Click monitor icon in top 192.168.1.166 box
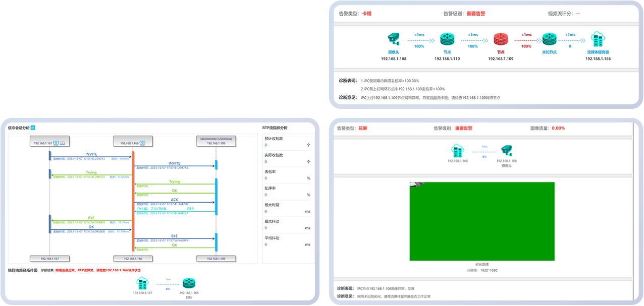Image resolution: width=644 pixels, height=306 pixels. (x=142, y=143)
